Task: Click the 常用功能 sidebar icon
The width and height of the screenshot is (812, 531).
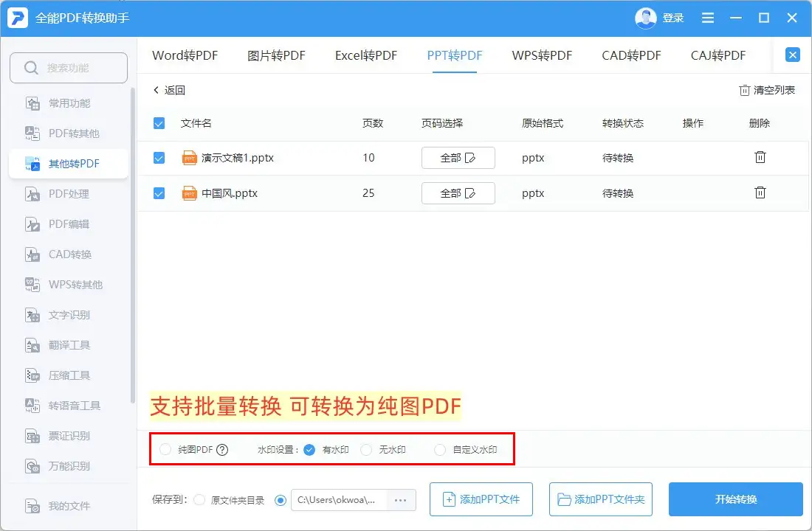Action: pyautogui.click(x=32, y=103)
